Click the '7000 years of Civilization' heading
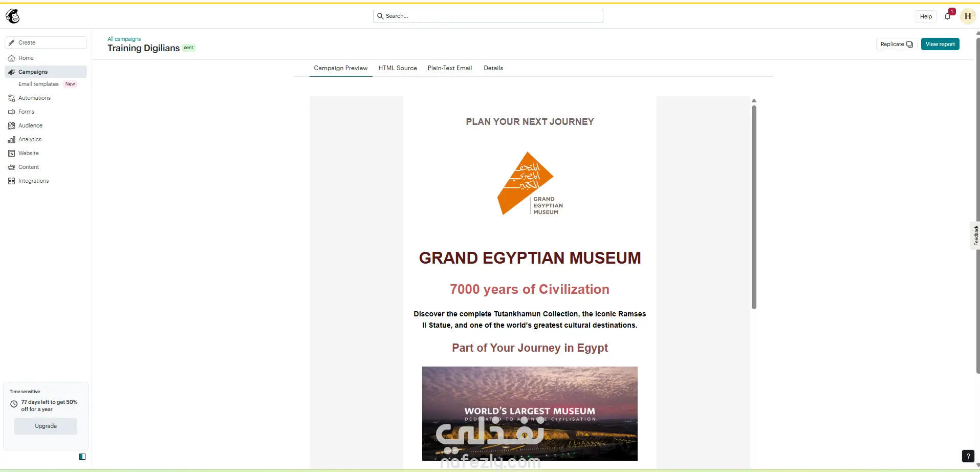 (x=530, y=289)
